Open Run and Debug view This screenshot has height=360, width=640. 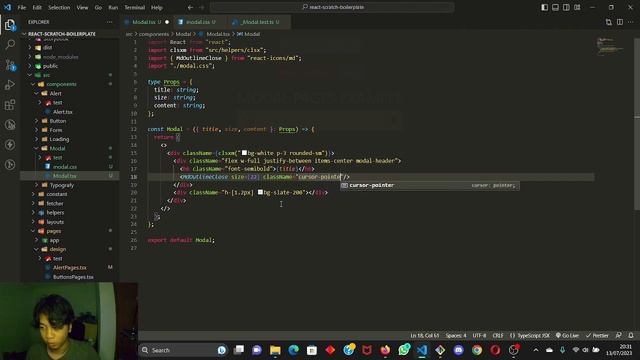click(x=10, y=84)
